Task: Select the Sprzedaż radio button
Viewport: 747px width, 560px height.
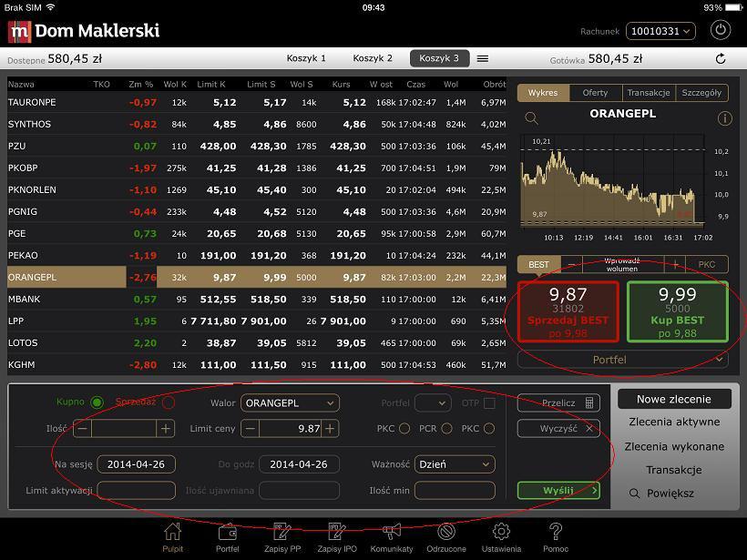Action: click(169, 402)
